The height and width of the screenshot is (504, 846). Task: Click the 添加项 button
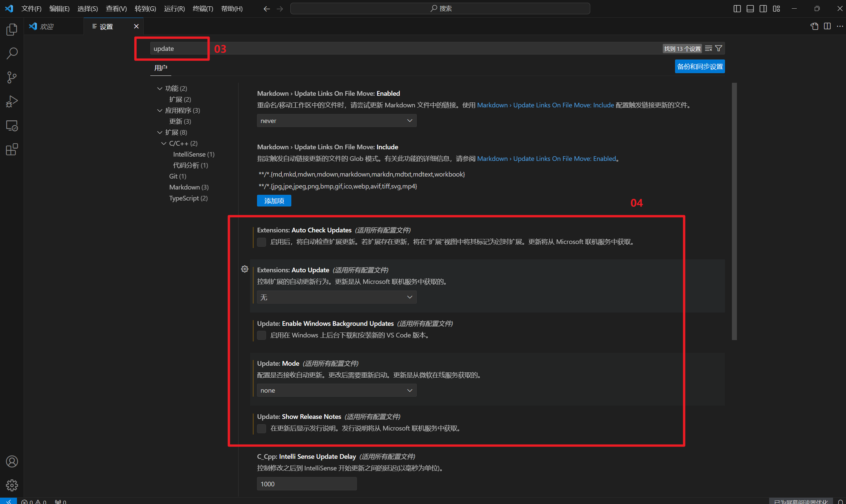[x=274, y=201]
